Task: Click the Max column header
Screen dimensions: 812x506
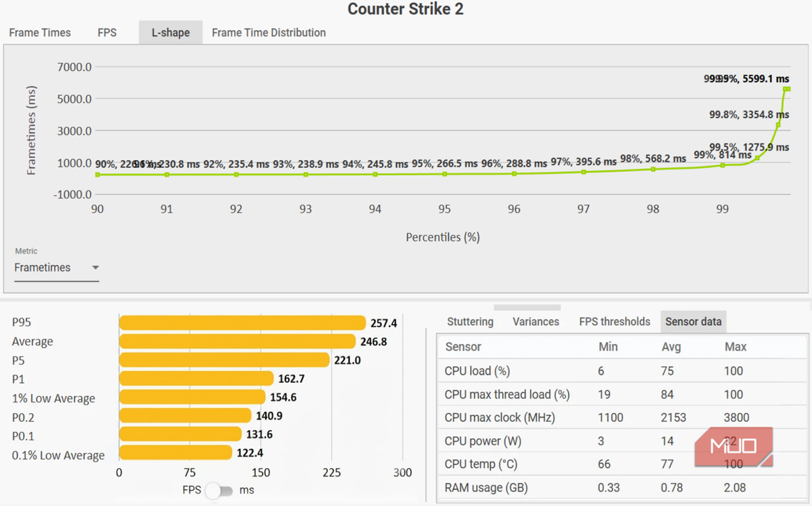Action: pos(735,347)
